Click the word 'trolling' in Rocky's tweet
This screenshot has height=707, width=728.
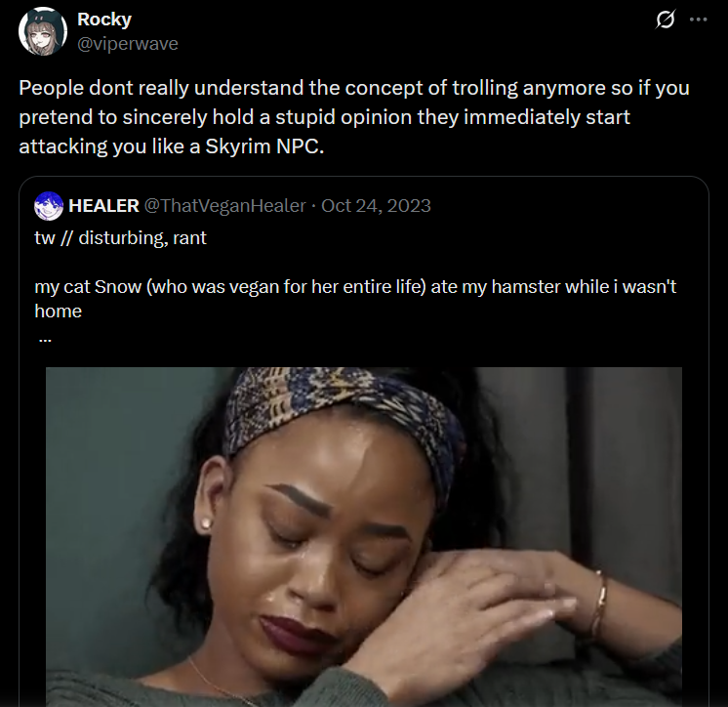485,88
